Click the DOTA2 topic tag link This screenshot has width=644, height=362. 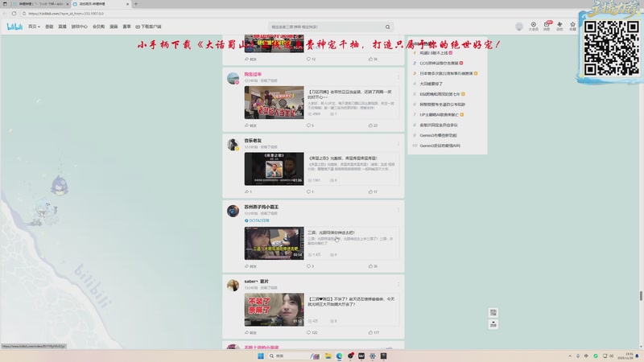pos(257,220)
